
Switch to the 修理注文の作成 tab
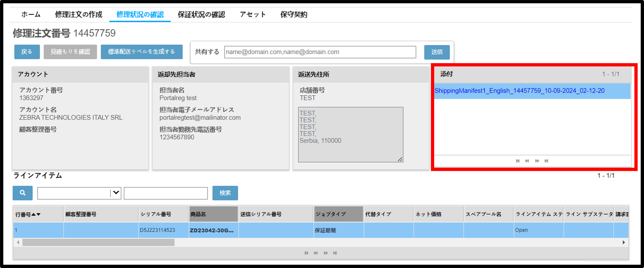(x=79, y=15)
